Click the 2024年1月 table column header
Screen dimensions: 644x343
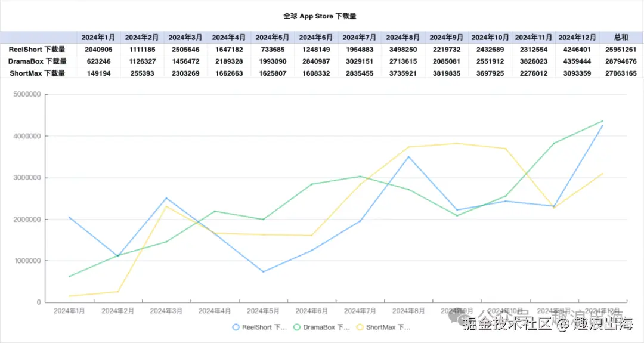pyautogui.click(x=98, y=38)
